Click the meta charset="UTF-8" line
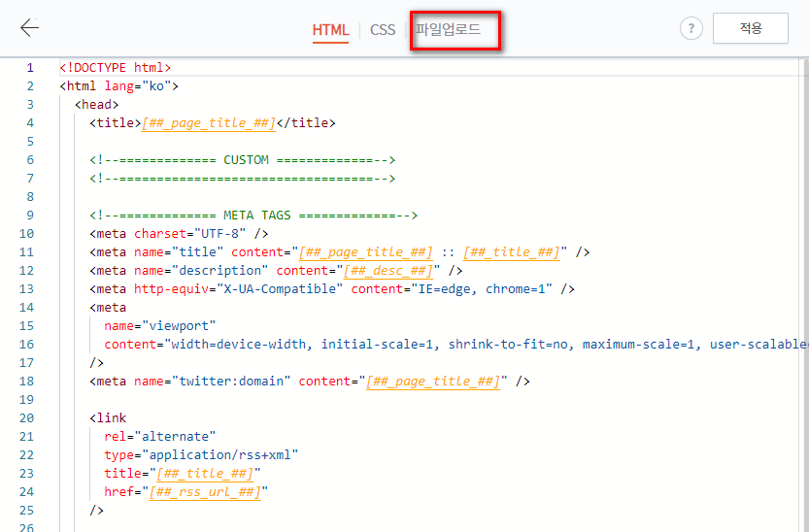This screenshot has height=532, width=809. [179, 234]
